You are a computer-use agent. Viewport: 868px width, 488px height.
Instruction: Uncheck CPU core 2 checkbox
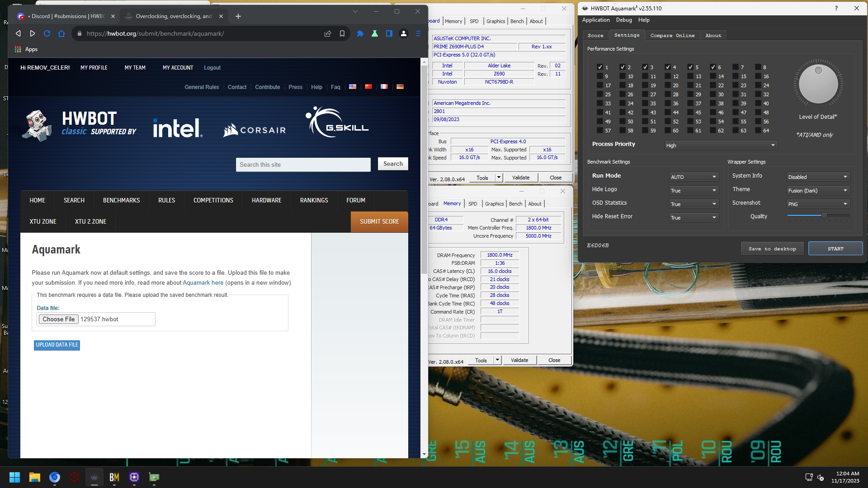[x=623, y=67]
